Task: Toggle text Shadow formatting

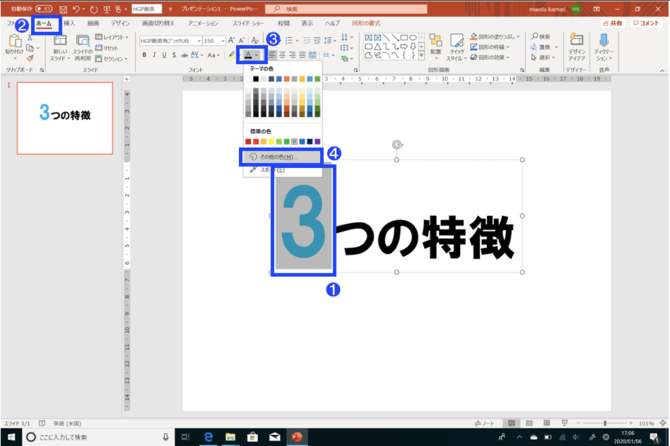Action: tap(174, 55)
